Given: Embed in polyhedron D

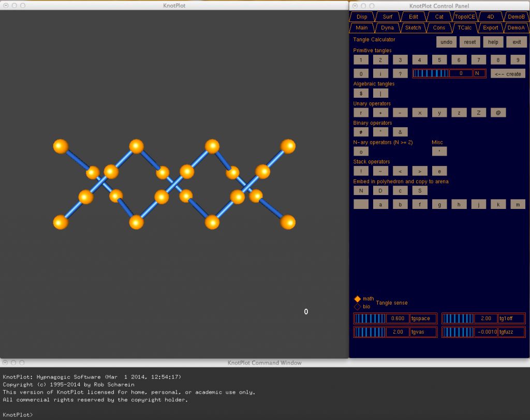Looking at the screenshot, I should tap(380, 190).
